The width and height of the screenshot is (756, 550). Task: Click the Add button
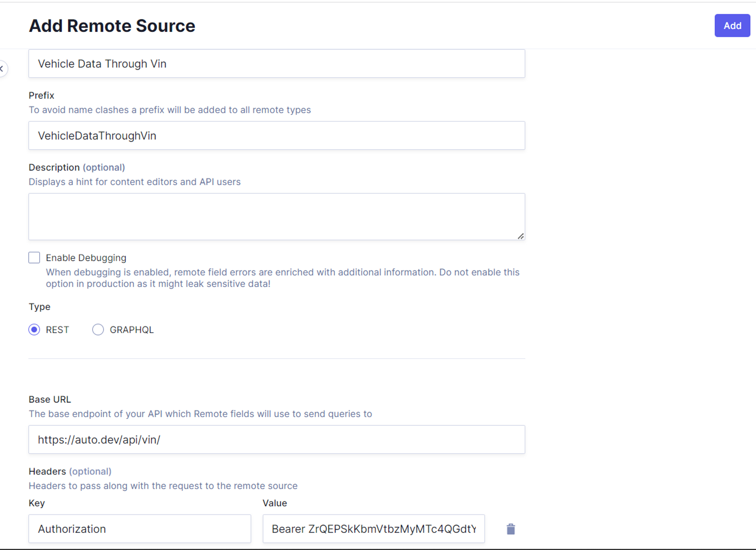coord(732,25)
